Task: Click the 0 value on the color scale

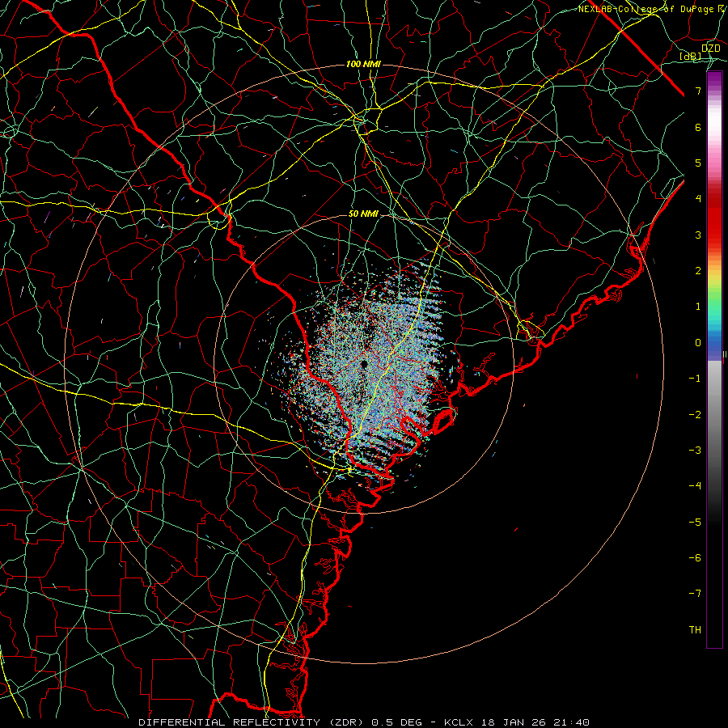Action: click(698, 343)
